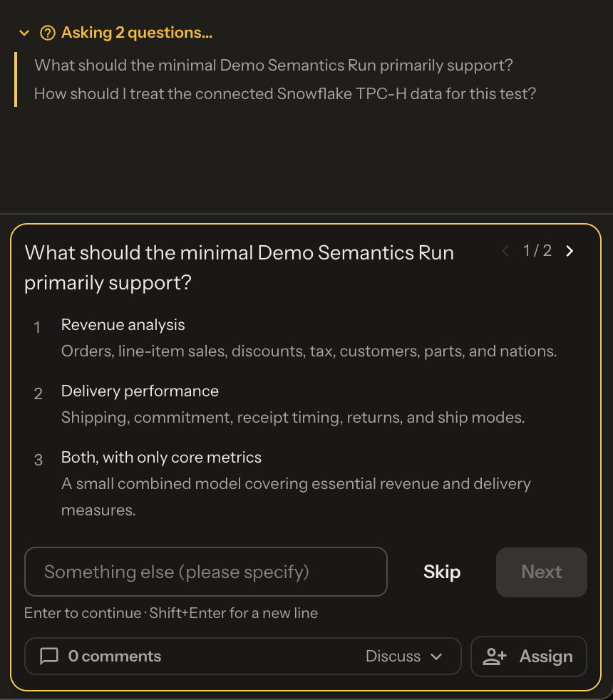Click option number 1
Screen dimensions: 613x700
click(x=38, y=327)
